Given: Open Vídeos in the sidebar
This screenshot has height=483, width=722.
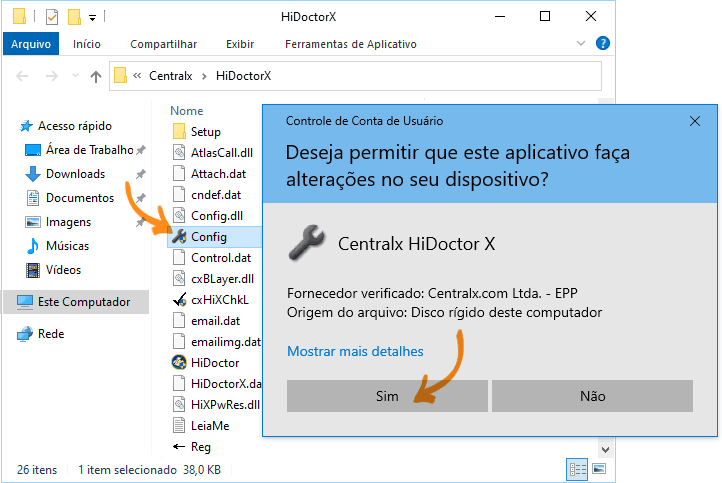Looking at the screenshot, I should (x=63, y=270).
